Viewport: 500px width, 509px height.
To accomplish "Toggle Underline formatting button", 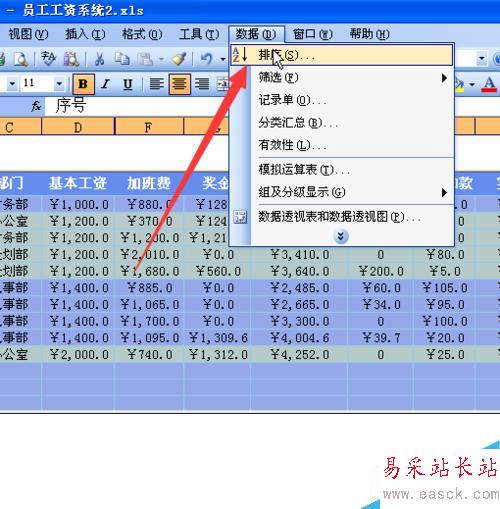I will (128, 84).
